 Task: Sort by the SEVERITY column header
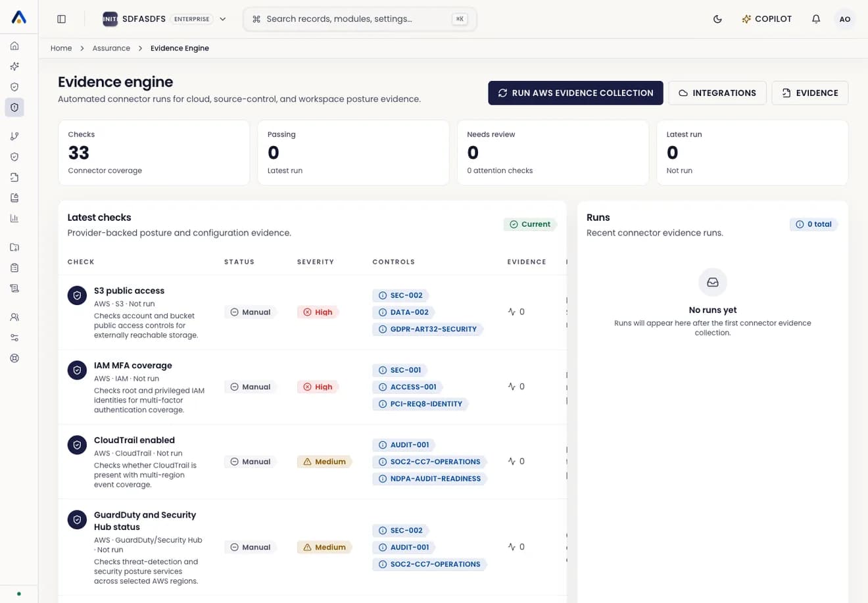tap(316, 262)
